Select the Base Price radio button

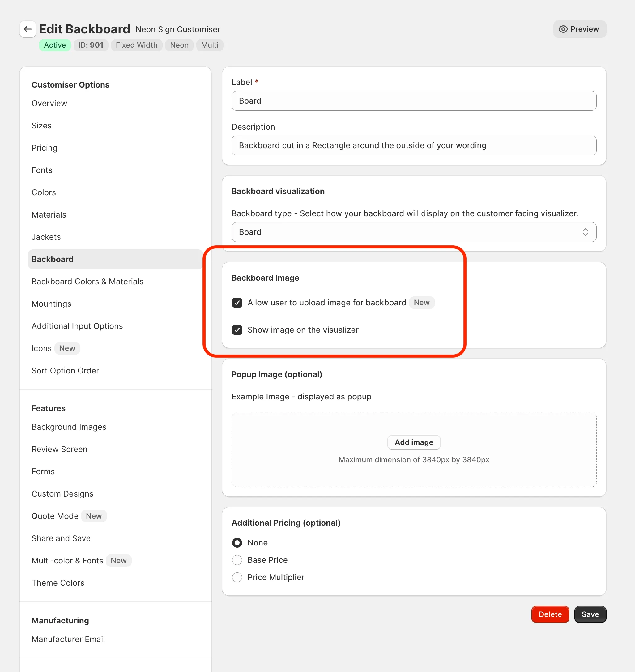[237, 560]
